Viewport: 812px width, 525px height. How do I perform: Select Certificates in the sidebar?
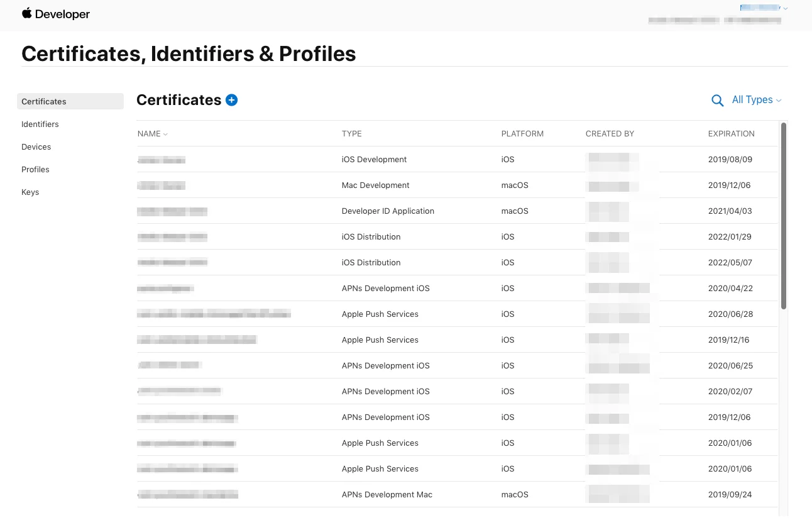(x=44, y=101)
